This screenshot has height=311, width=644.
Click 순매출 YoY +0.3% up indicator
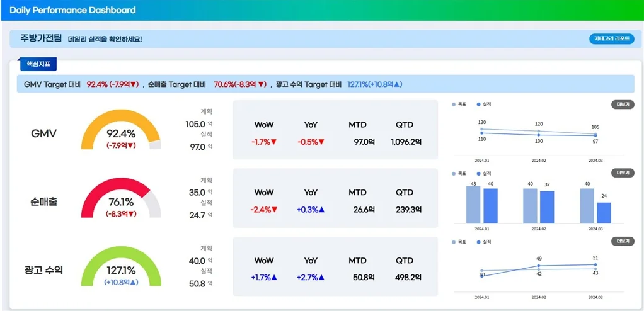pyautogui.click(x=311, y=210)
